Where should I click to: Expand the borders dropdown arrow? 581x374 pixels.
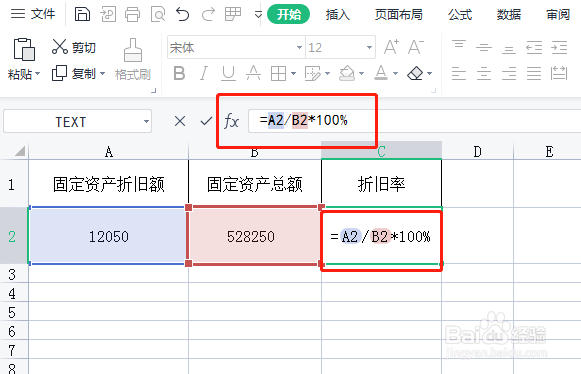(x=293, y=73)
